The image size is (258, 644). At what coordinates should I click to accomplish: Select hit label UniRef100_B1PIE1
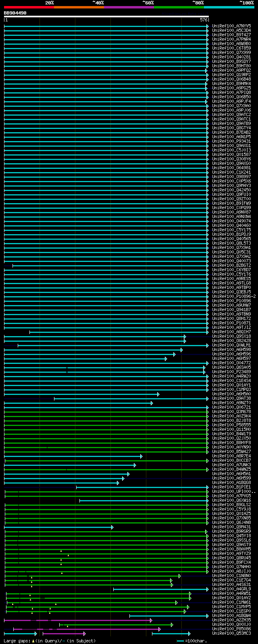click(231, 487)
